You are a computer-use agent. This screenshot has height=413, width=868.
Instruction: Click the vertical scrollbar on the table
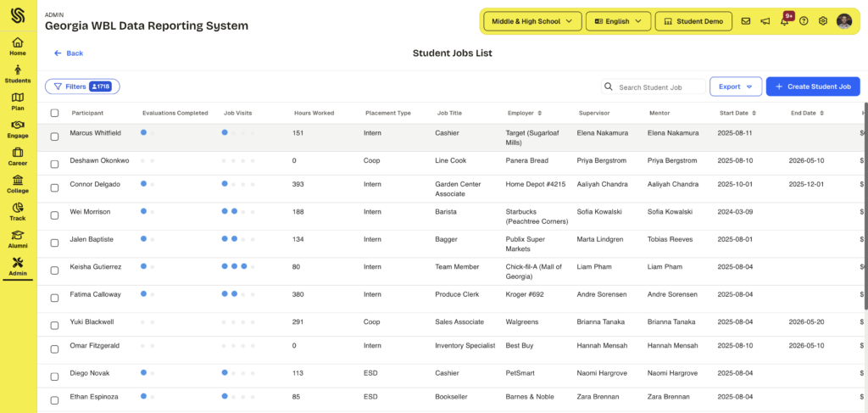865,212
